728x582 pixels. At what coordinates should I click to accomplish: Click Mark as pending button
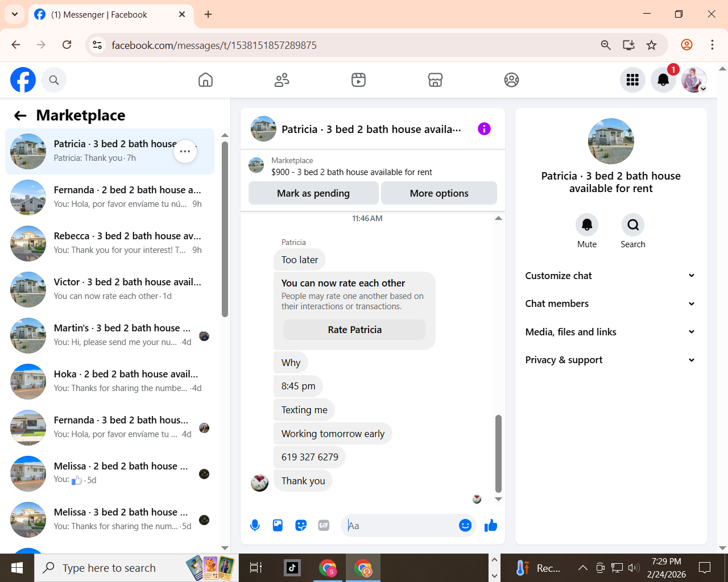click(313, 193)
